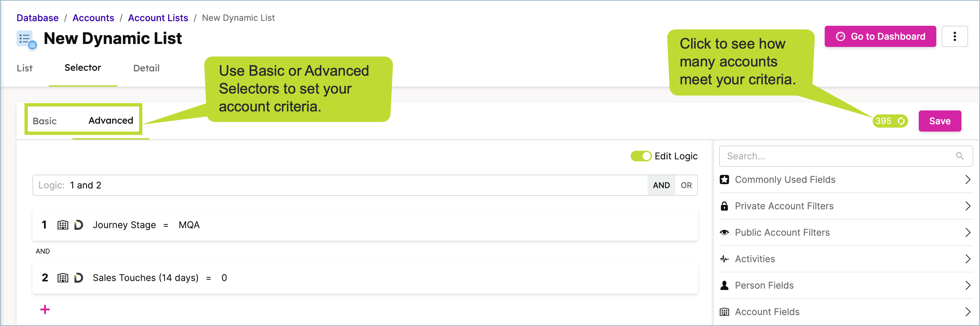Open the three-dot overflow menu
This screenshot has height=326, width=980.
955,36
